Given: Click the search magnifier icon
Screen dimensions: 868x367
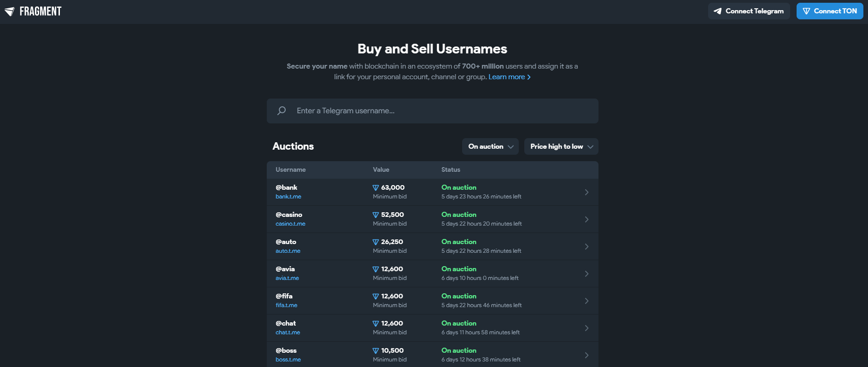Looking at the screenshot, I should 282,111.
